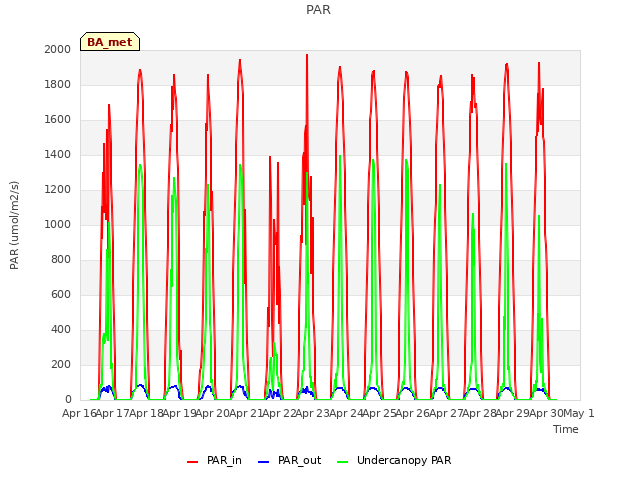Screen dimensions: 640x480
Task: Click the PAR (umol/m2/s) y-axis label
Action: tap(14, 225)
